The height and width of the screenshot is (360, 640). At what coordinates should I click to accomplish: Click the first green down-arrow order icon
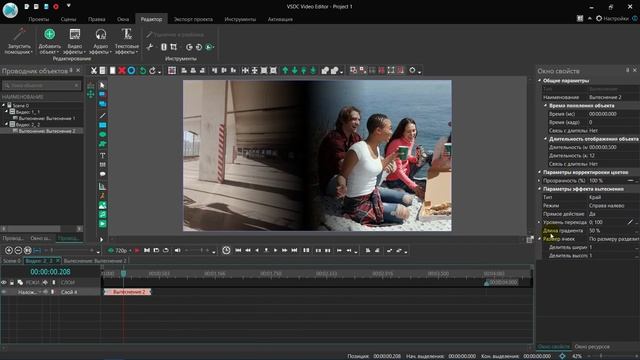[294, 71]
